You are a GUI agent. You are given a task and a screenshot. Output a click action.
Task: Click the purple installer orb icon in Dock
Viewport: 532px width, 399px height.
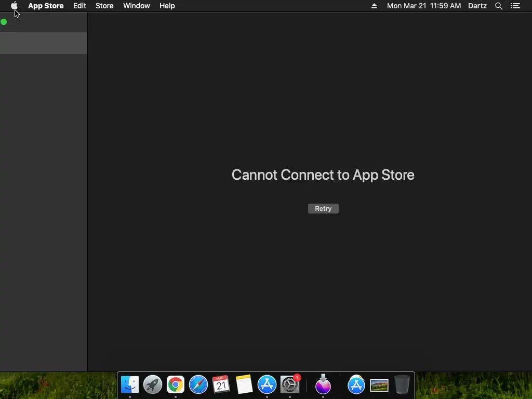coord(323,384)
